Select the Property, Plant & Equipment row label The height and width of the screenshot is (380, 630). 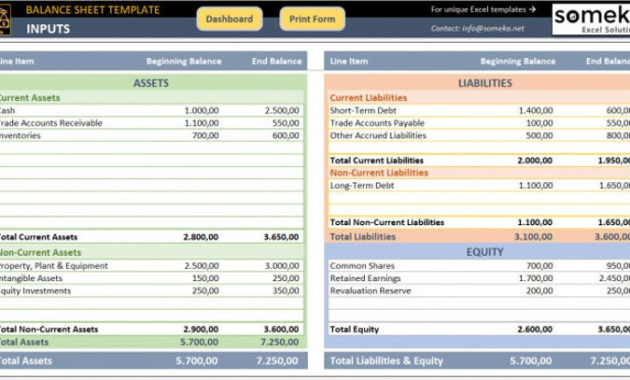[53, 266]
